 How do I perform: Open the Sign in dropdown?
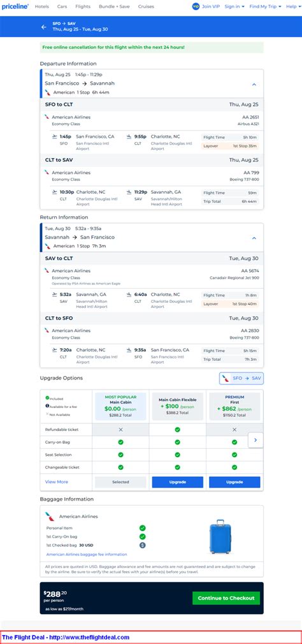[x=234, y=6]
